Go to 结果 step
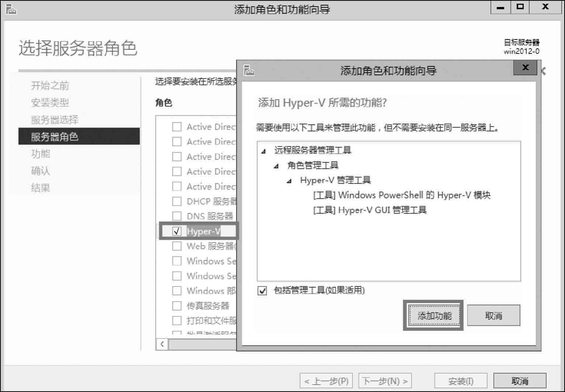The width and height of the screenshot is (565, 392). coord(41,188)
